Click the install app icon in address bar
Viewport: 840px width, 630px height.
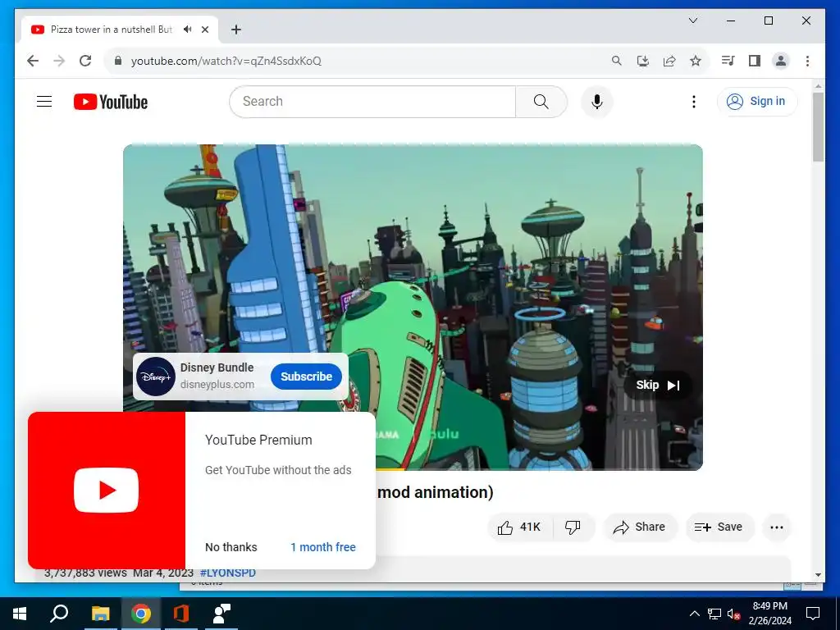pos(643,61)
